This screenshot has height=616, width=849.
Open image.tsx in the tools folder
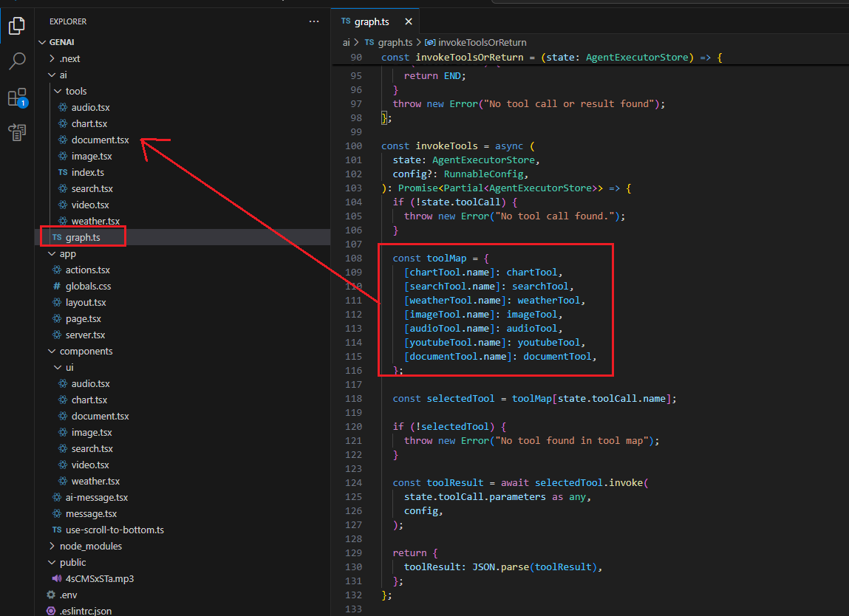click(x=92, y=156)
